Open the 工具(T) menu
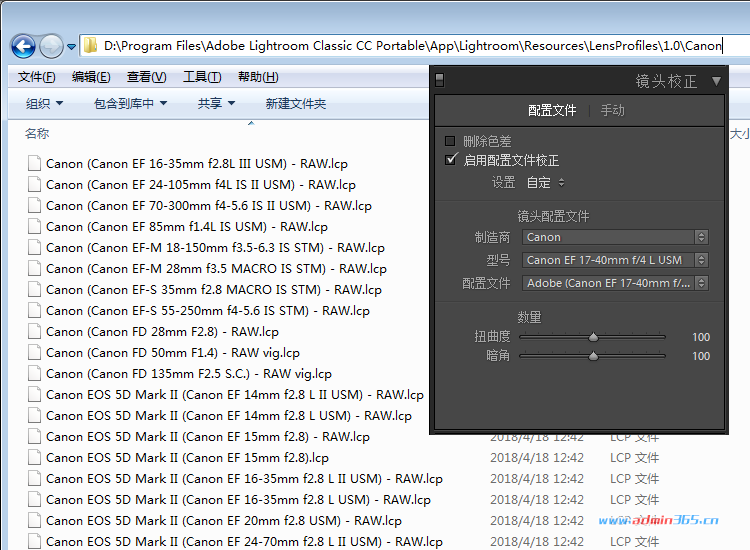This screenshot has height=550, width=750. coord(202,77)
